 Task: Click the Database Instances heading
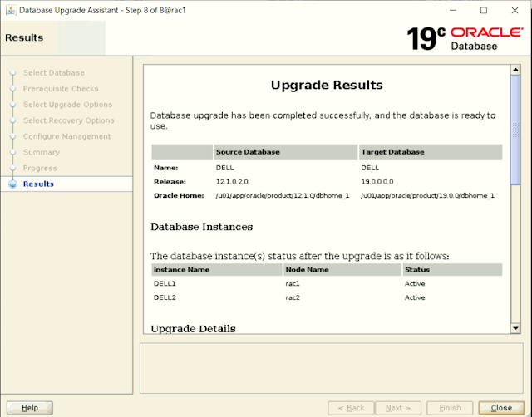tap(201, 227)
